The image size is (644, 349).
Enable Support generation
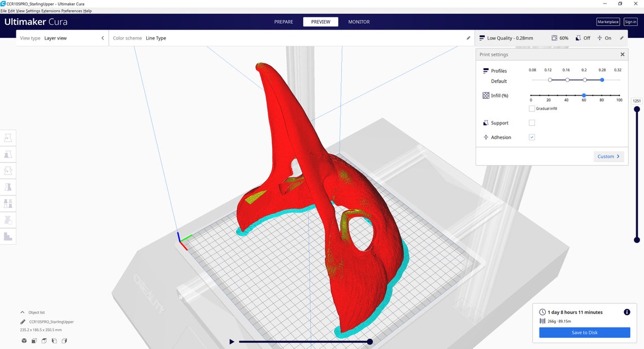tap(532, 123)
